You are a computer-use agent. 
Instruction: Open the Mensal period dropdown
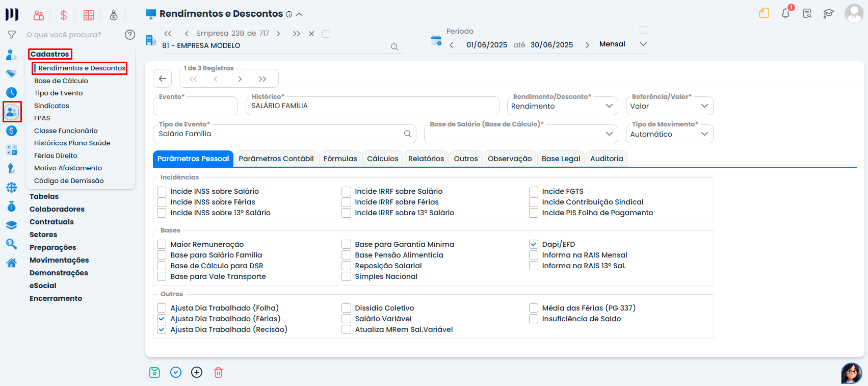pos(623,44)
